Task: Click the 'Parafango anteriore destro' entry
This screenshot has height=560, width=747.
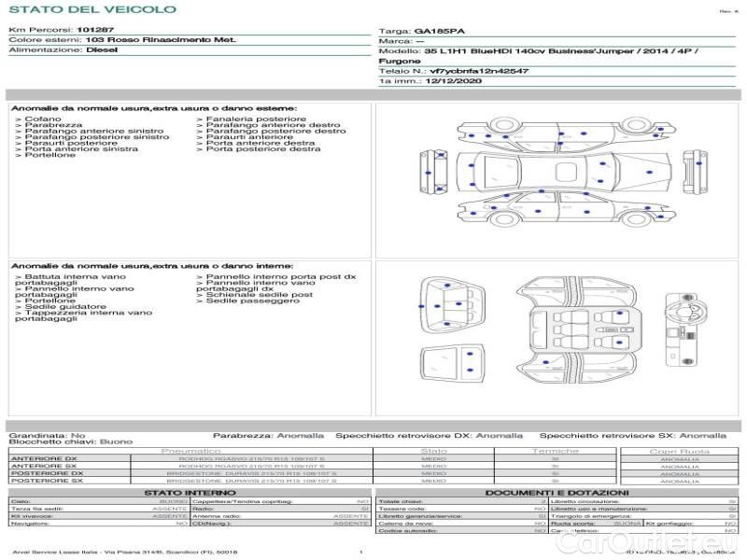Action: point(273,125)
